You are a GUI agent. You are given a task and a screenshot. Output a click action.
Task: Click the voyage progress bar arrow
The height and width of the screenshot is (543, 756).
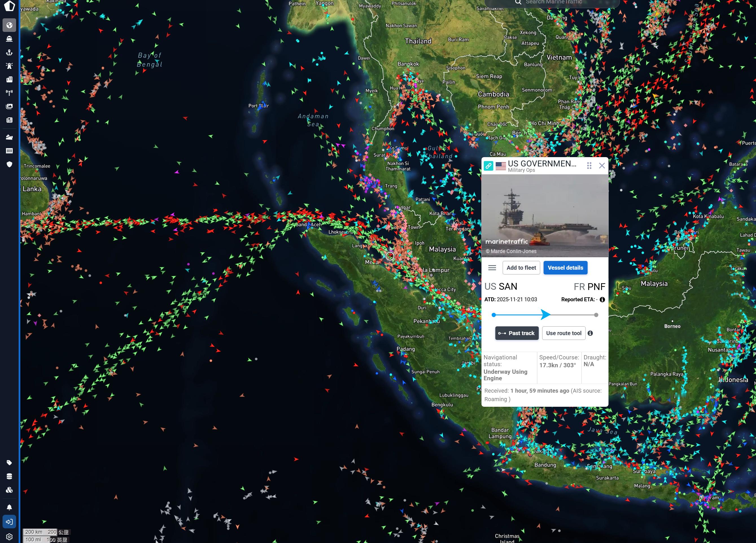coord(545,315)
